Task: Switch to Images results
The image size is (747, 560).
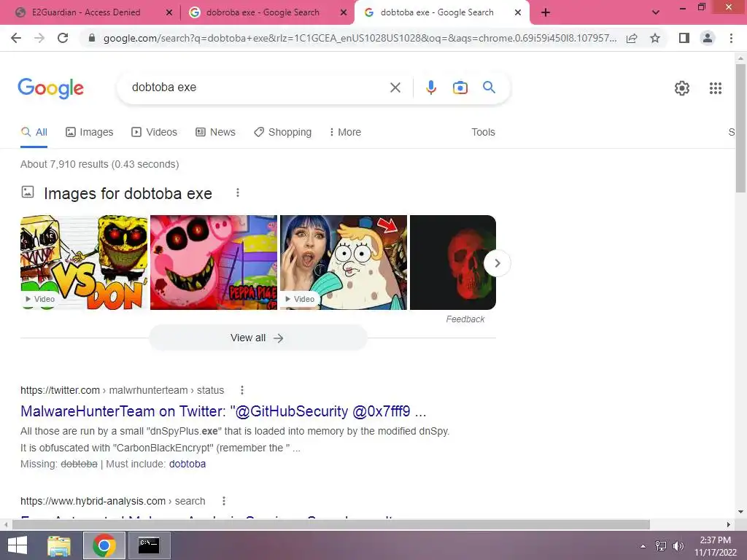Action: coord(90,132)
